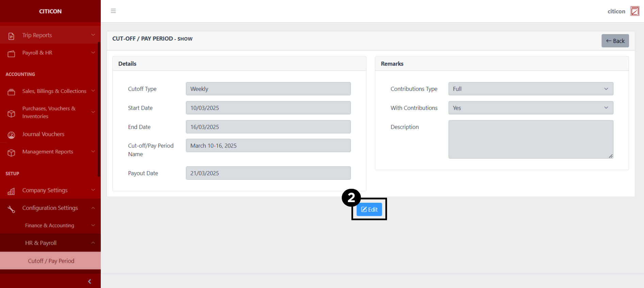644x288 pixels.
Task: Click the Description text area
Action: coord(530,139)
